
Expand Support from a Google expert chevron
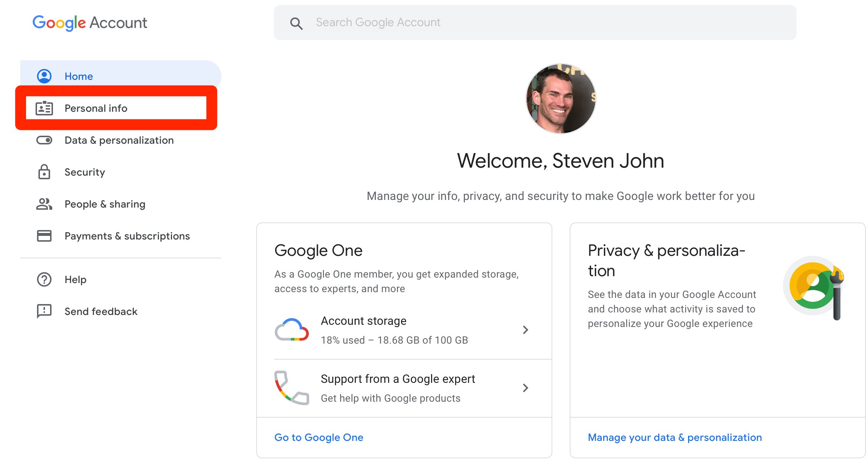click(525, 388)
